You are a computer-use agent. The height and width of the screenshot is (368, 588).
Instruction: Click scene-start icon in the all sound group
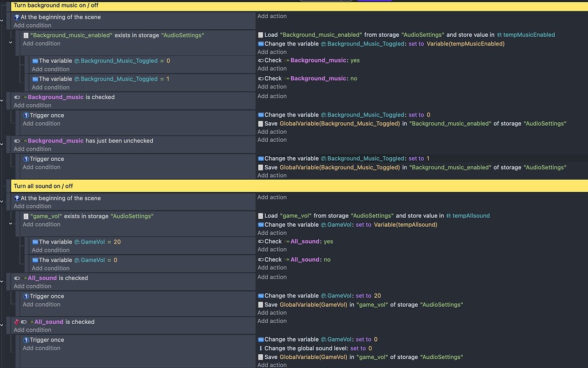pyautogui.click(x=17, y=198)
